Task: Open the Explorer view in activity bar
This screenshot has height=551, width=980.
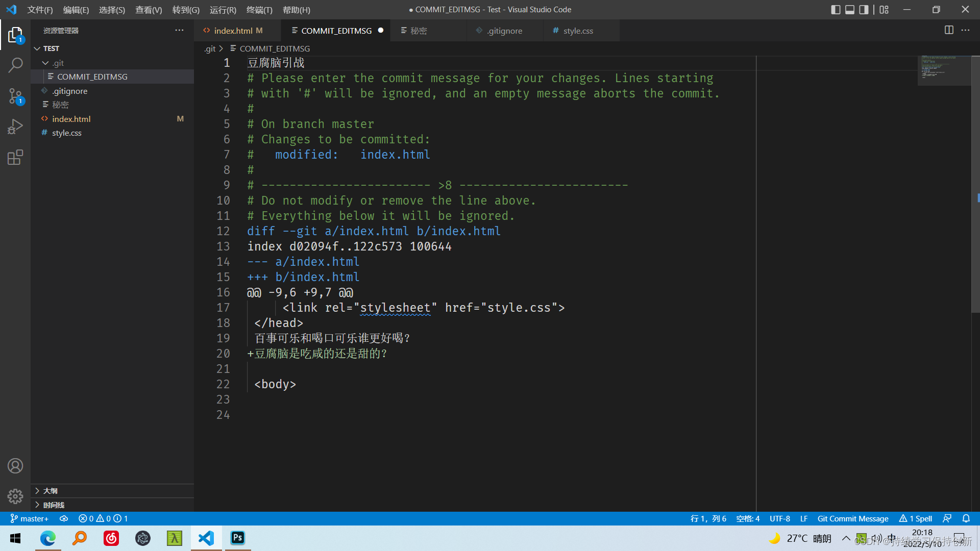Action: tap(15, 35)
